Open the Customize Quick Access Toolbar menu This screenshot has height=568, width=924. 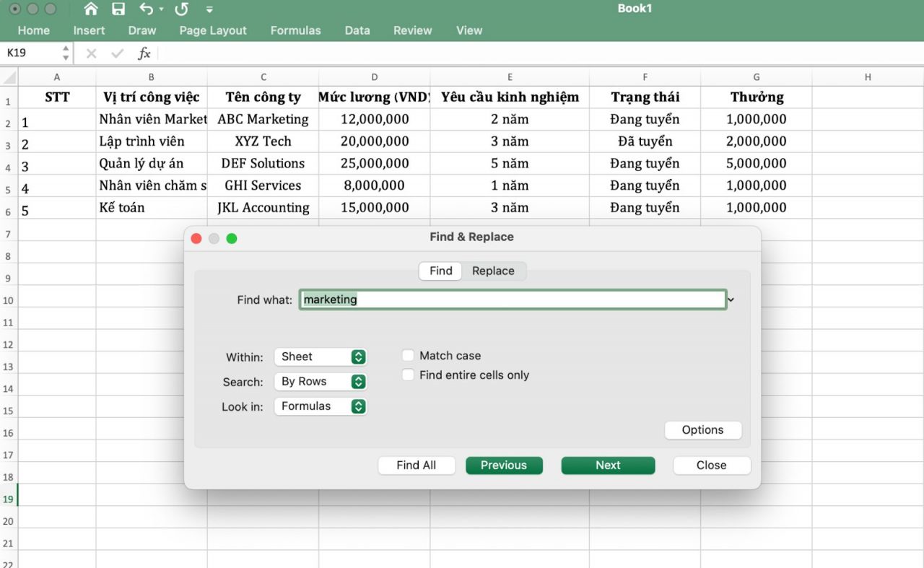(x=209, y=9)
